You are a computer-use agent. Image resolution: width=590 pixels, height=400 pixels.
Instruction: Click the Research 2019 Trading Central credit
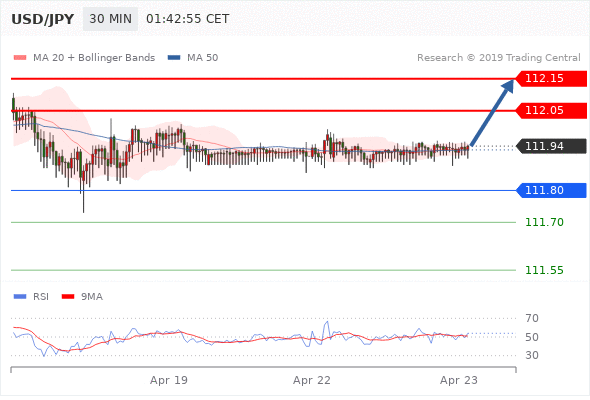click(499, 58)
